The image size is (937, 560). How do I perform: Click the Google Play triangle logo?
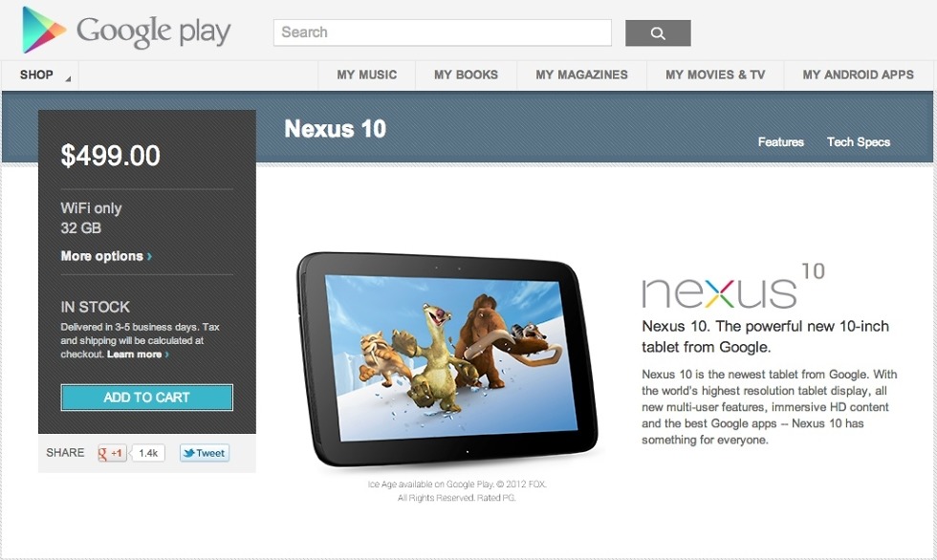[43, 30]
